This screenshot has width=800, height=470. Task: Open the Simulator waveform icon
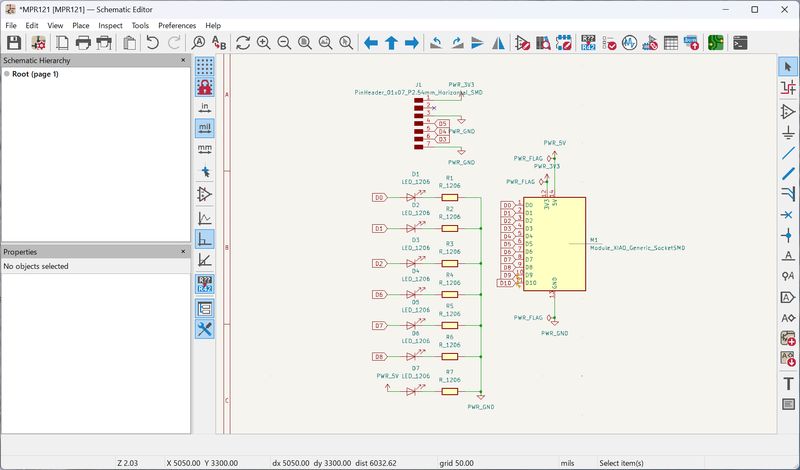(630, 43)
